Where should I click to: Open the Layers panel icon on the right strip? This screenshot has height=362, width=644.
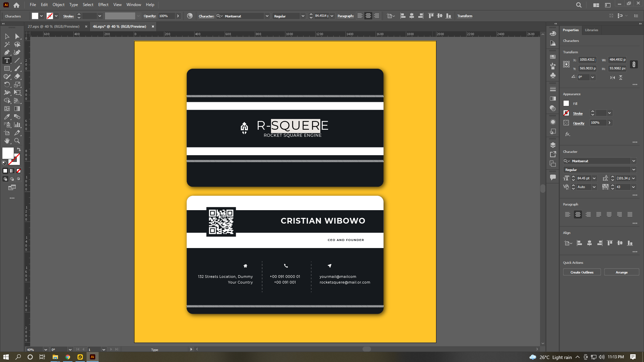pos(553,145)
